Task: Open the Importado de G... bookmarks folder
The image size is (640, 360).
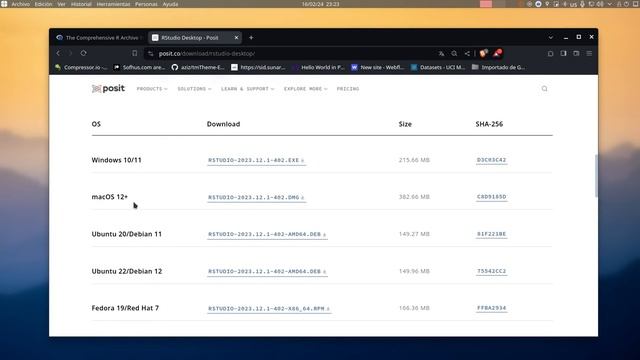Action: click(498, 67)
